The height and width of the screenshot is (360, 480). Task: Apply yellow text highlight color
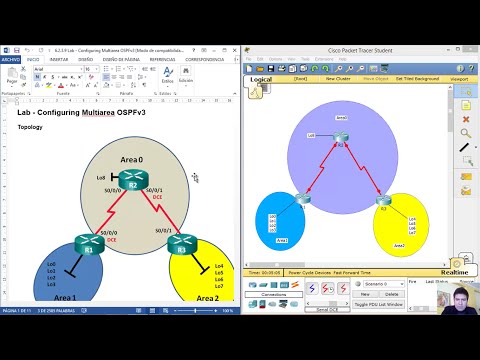(x=49, y=85)
